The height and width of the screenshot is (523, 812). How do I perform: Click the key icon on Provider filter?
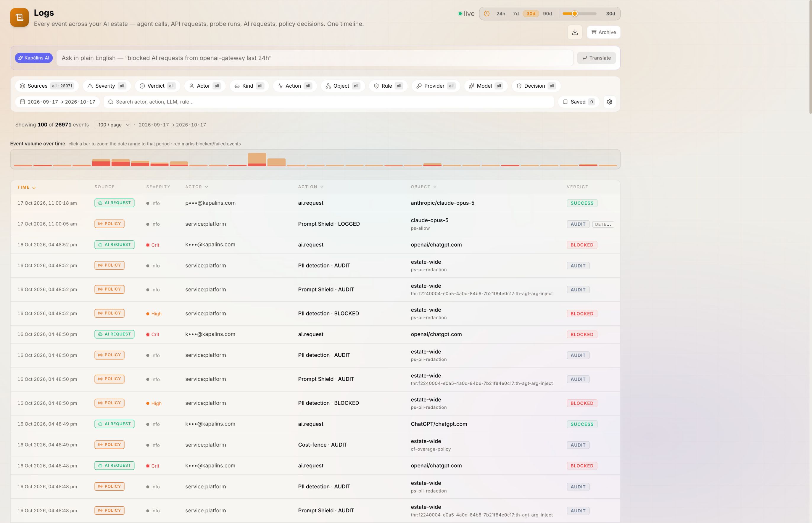[x=419, y=86]
